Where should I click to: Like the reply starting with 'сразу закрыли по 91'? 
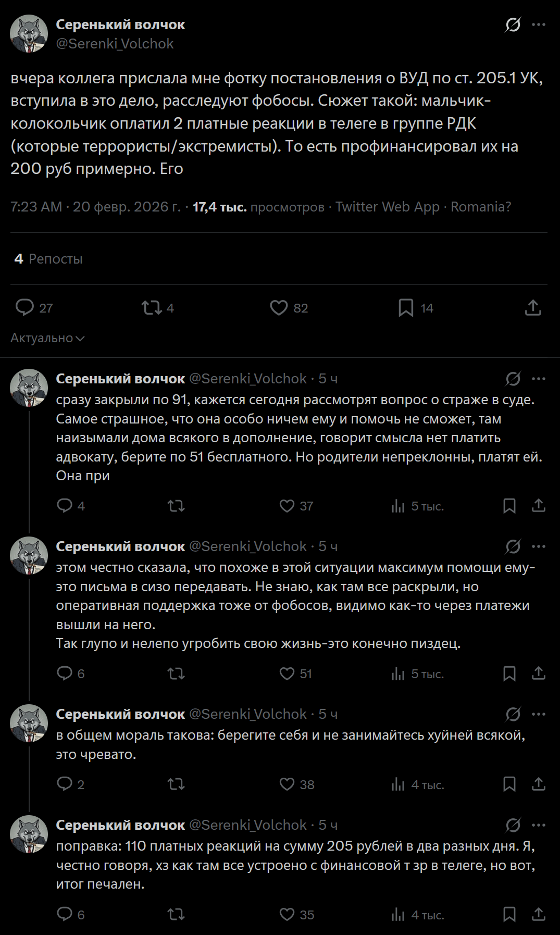coord(287,506)
